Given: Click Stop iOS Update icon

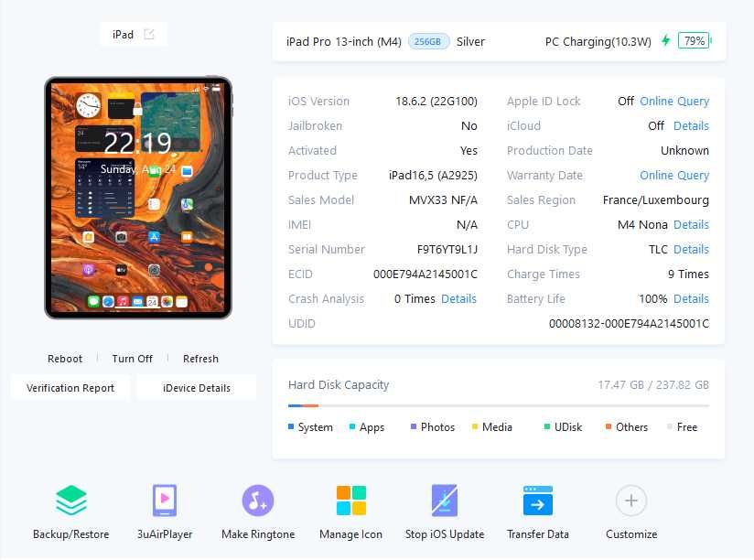Looking at the screenshot, I should click(x=445, y=500).
